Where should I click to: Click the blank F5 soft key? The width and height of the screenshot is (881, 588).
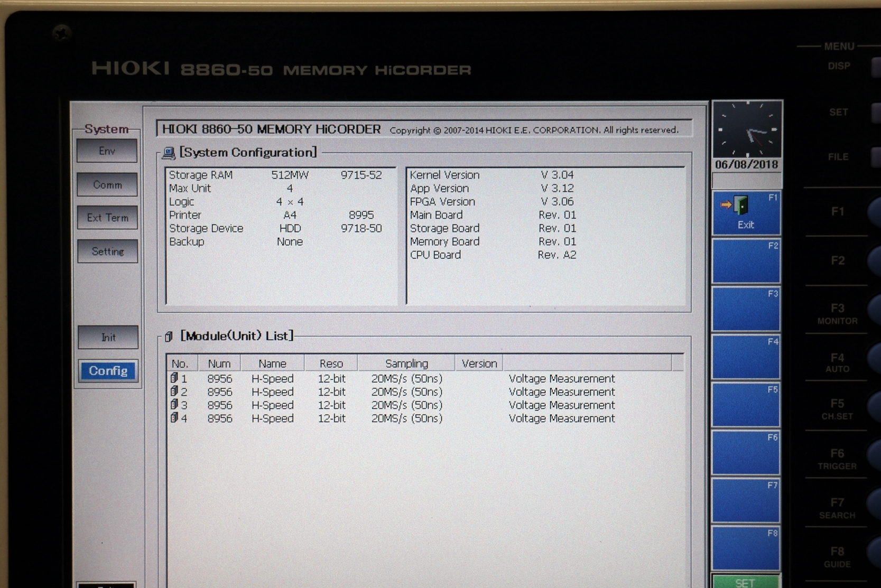(746, 405)
